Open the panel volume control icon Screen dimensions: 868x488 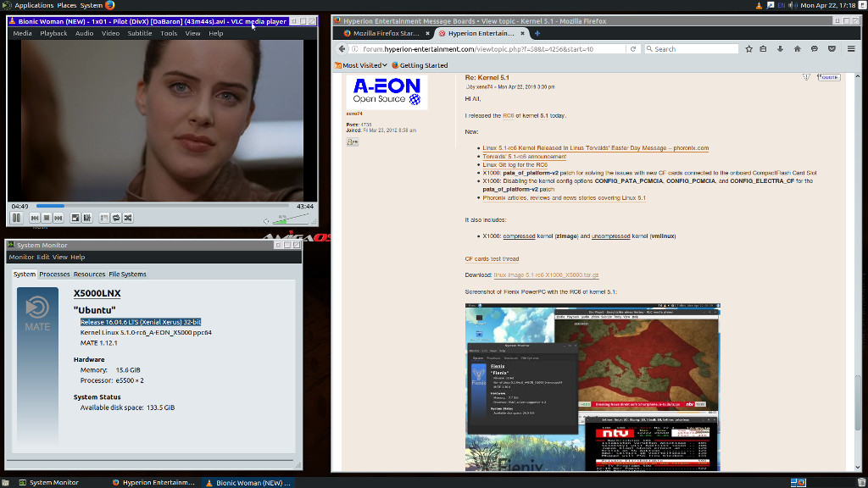click(793, 6)
